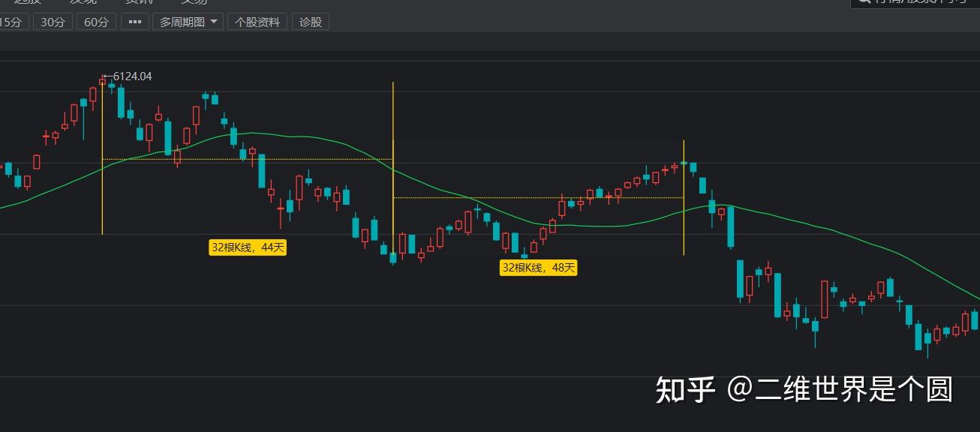Switch chart to 15分 period
Screen dimensions: 980x432
pyautogui.click(x=13, y=22)
